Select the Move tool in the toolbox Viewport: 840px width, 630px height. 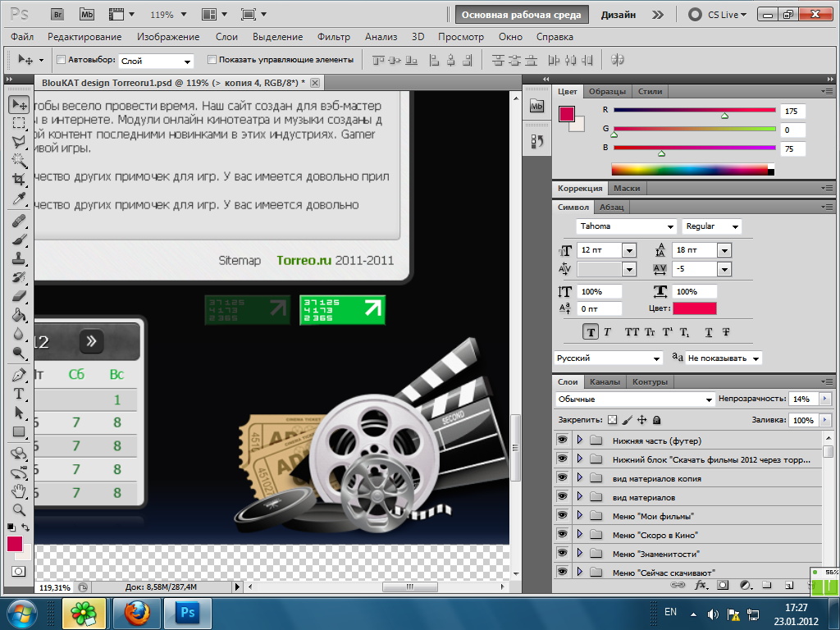pos(19,104)
